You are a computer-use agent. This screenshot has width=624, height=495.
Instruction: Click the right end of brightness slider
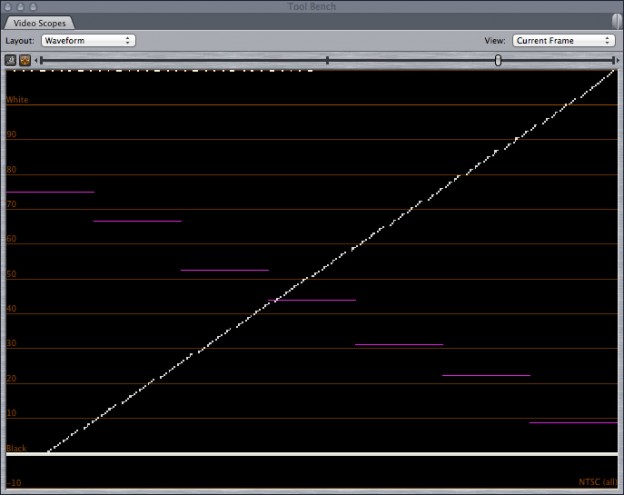[613, 60]
